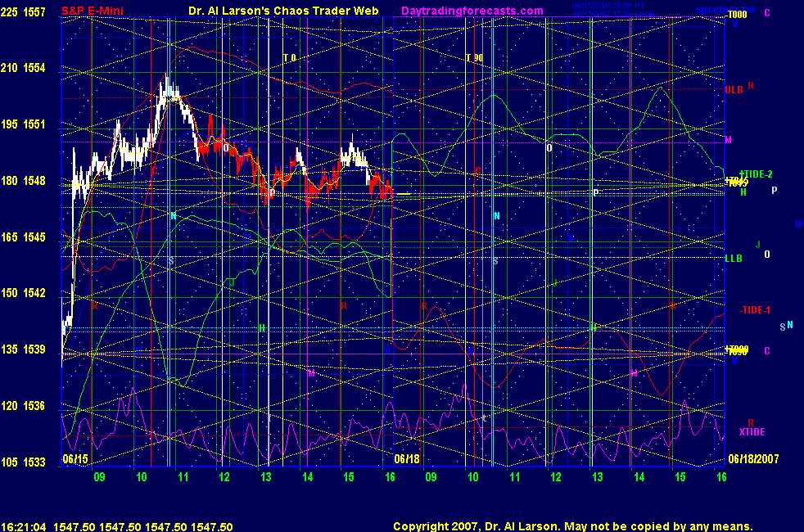
Task: Click the 16:21:04 clock readout
Action: pyautogui.click(x=24, y=527)
